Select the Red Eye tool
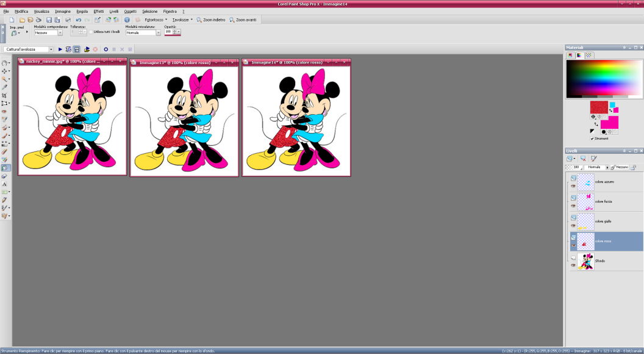644x354 pixels. click(x=4, y=111)
